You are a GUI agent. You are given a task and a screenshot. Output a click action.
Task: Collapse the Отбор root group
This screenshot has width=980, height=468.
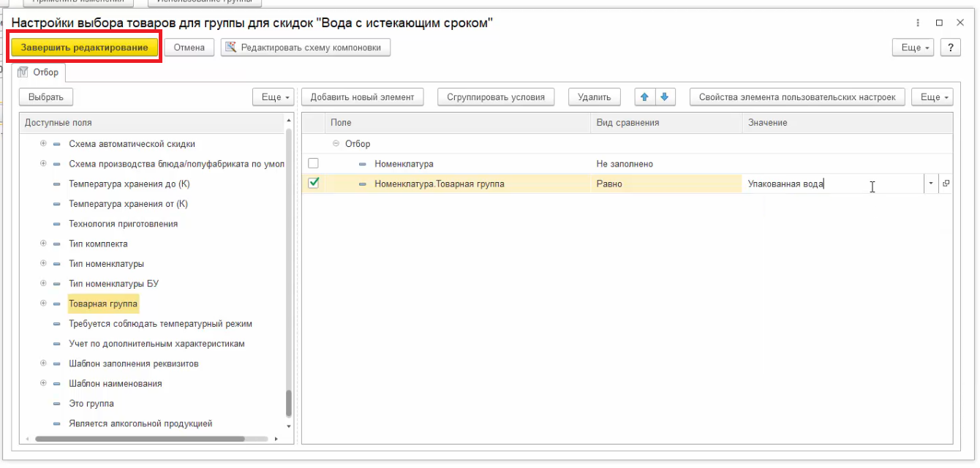coord(336,144)
